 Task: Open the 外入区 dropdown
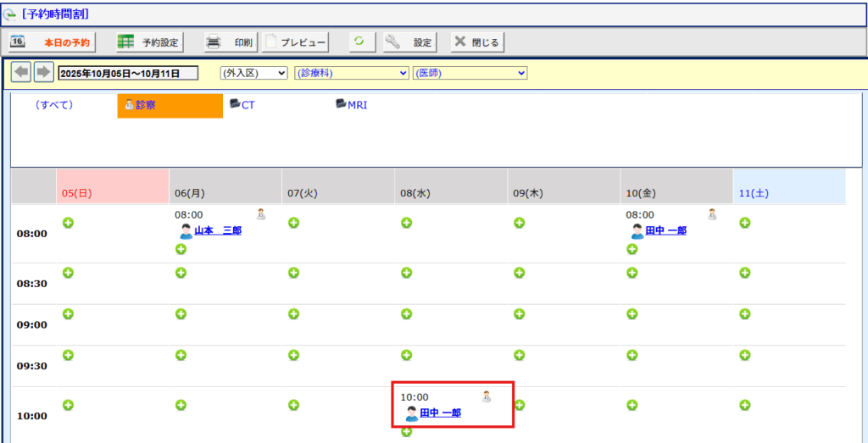point(253,73)
